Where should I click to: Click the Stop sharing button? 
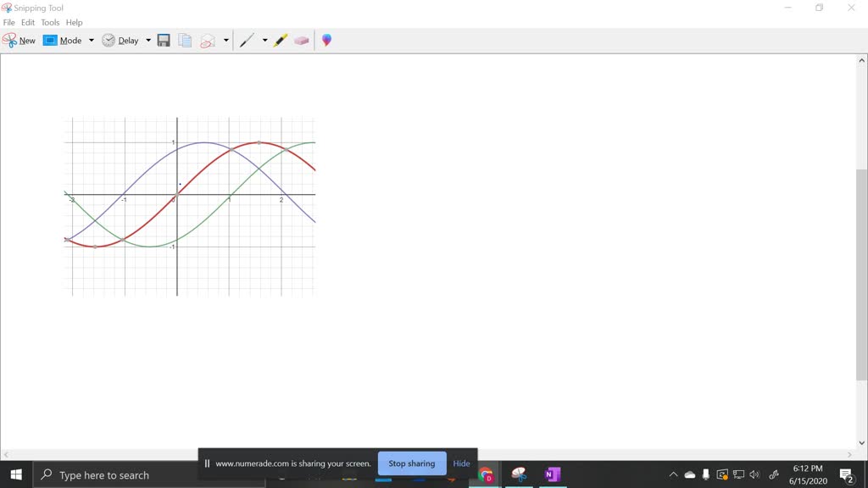click(x=412, y=463)
